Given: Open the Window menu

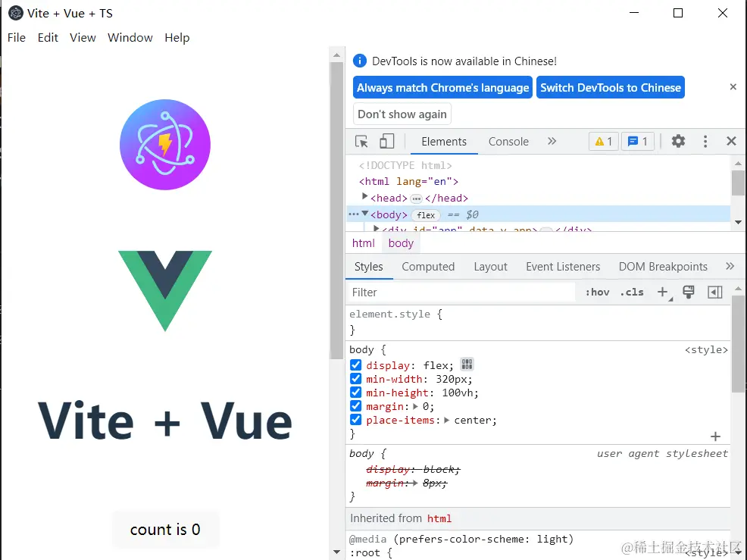Looking at the screenshot, I should 130,38.
